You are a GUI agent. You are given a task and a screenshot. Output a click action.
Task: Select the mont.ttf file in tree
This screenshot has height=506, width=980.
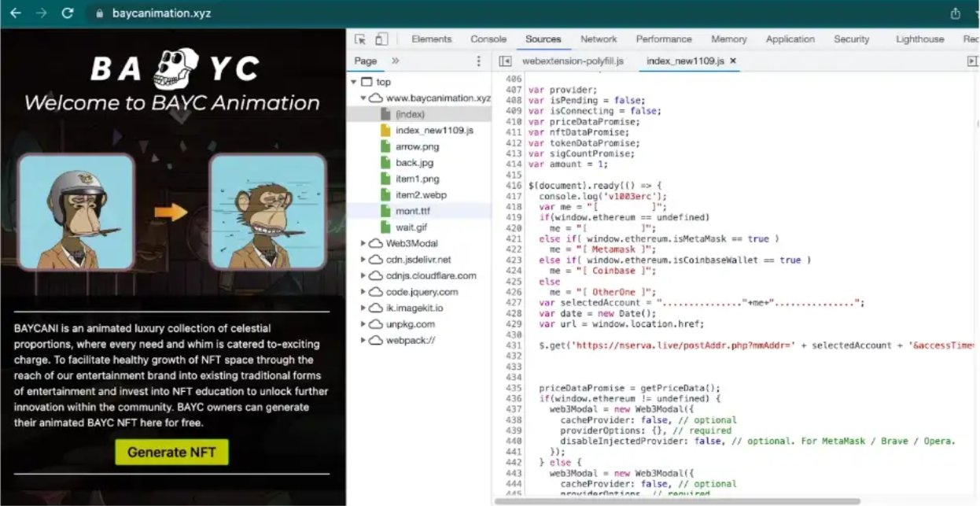coord(412,211)
